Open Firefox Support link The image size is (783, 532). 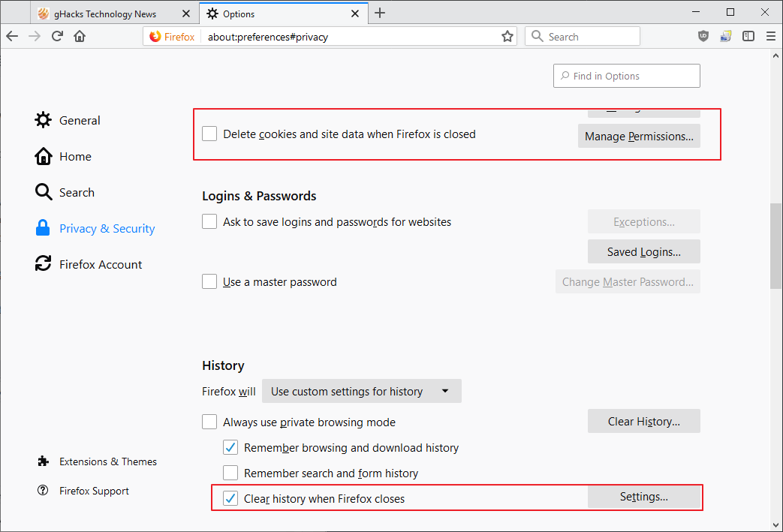click(94, 491)
